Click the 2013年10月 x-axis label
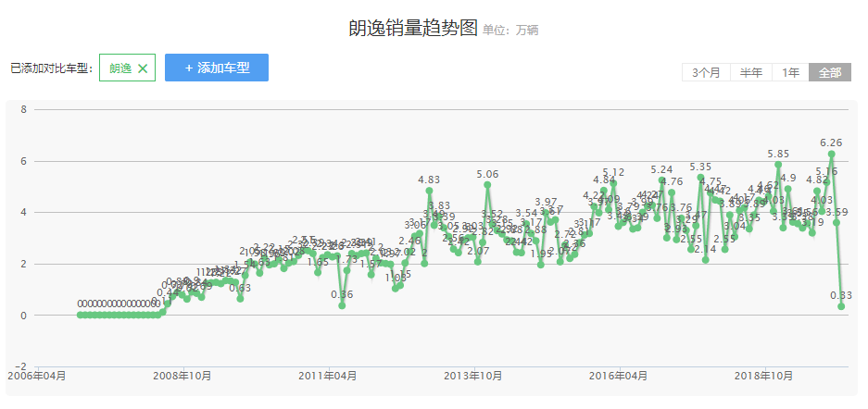This screenshot has height=409, width=868. (473, 376)
